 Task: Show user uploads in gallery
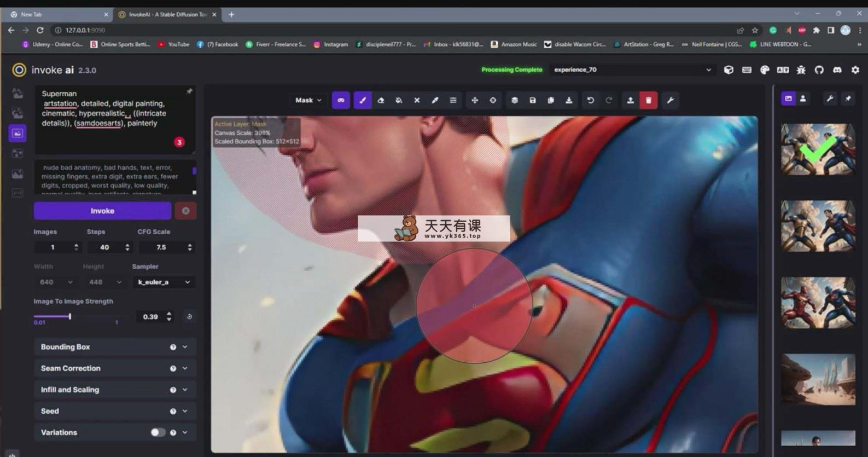(803, 99)
